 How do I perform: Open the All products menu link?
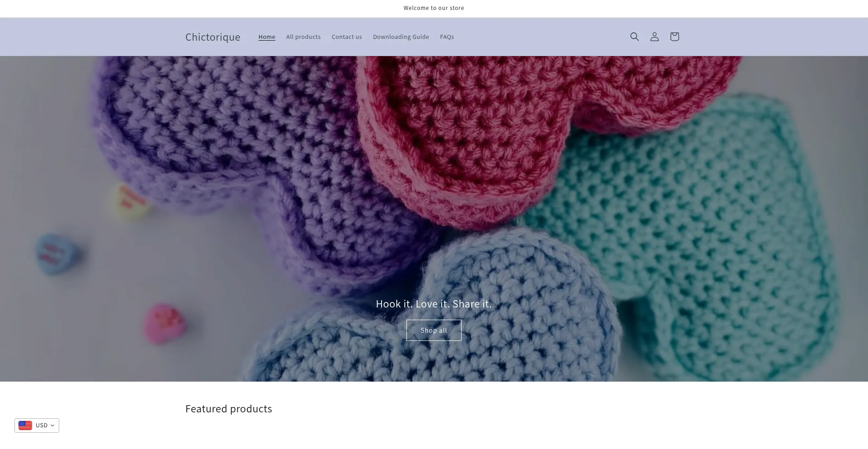[x=303, y=37]
